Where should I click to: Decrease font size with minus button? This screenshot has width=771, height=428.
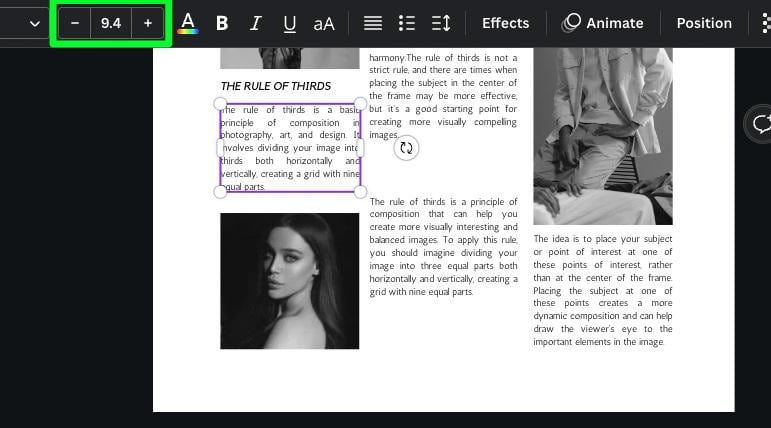(x=75, y=23)
